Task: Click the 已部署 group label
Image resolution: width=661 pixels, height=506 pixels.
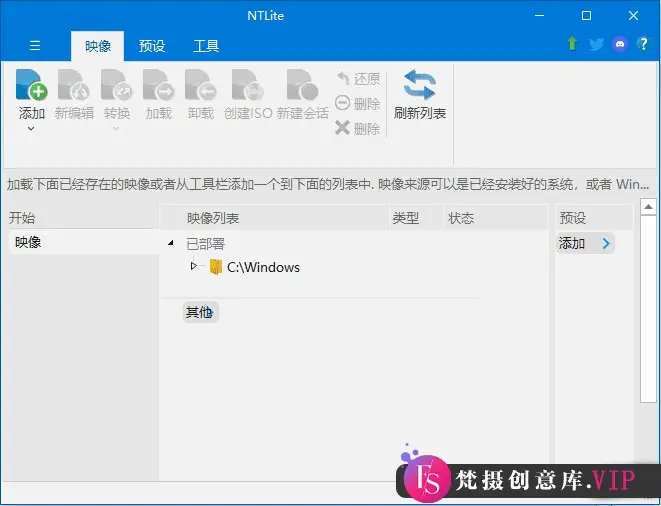Action: pos(206,244)
